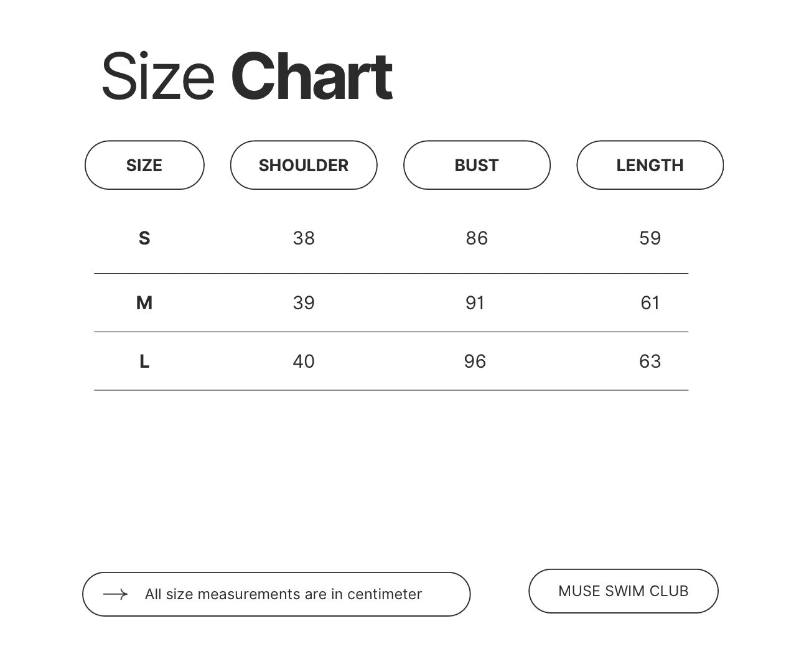This screenshot has height=672, width=809.
Task: Click shoulder value 40 for size L
Action: point(304,362)
